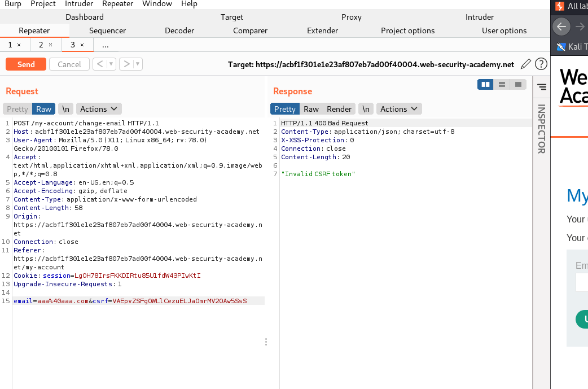Click the "Invalid CSRF token" response body
588x389 pixels.
[x=318, y=174]
